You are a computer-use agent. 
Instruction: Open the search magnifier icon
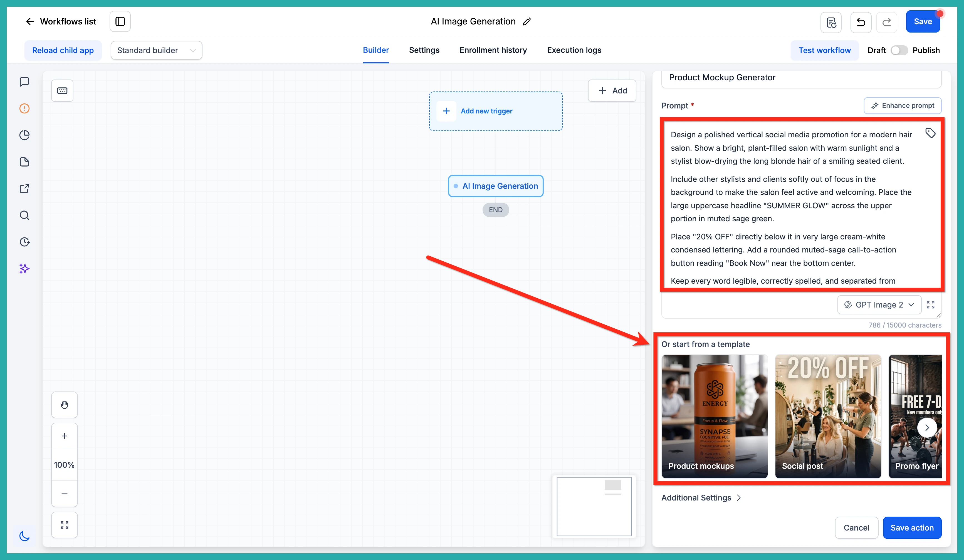coord(24,215)
